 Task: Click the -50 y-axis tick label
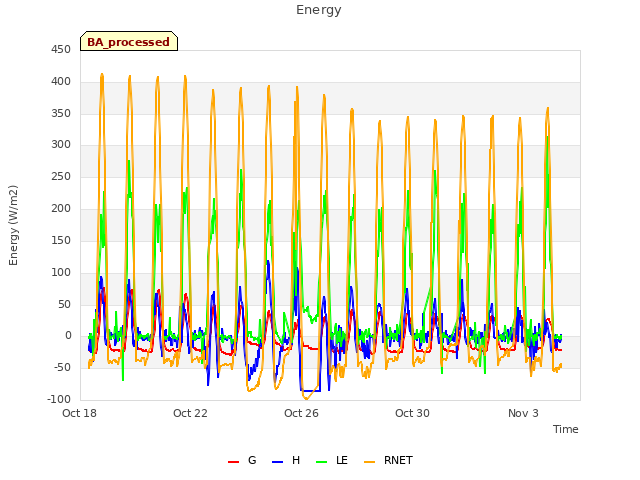(62, 367)
